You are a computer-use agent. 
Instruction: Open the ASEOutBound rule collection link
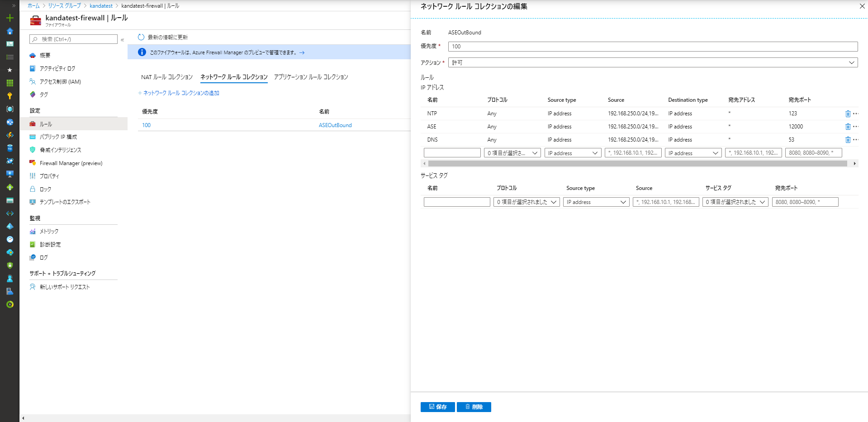(x=335, y=125)
